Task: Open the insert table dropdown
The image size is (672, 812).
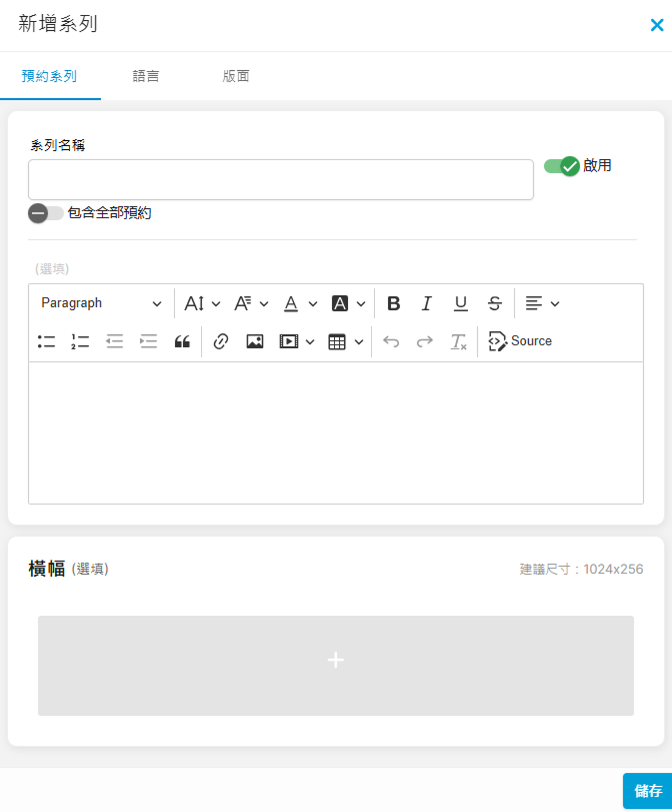Action: [x=345, y=342]
